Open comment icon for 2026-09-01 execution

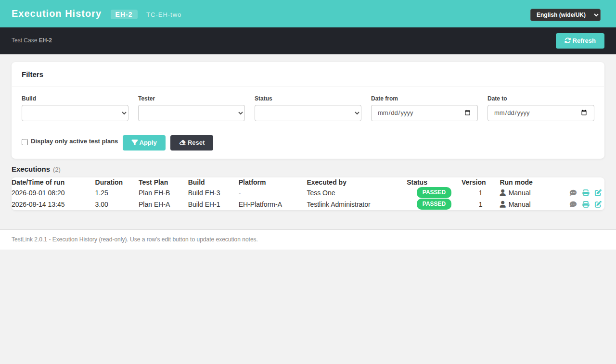[573, 193]
